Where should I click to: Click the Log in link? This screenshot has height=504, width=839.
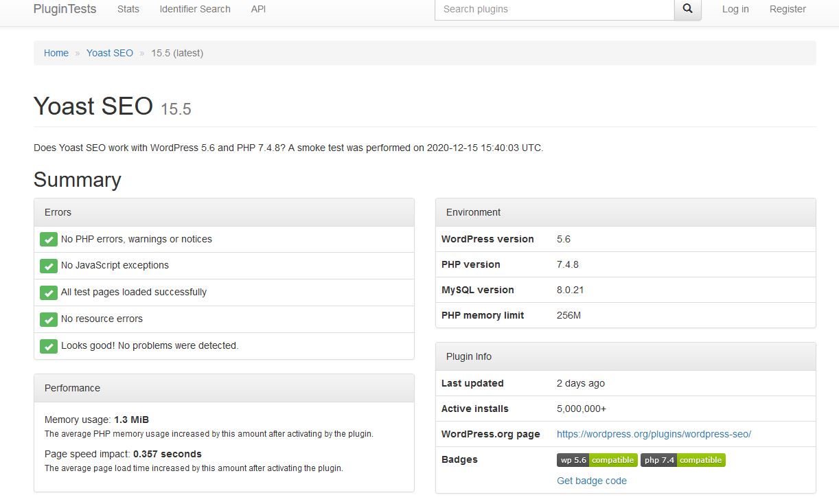click(735, 9)
